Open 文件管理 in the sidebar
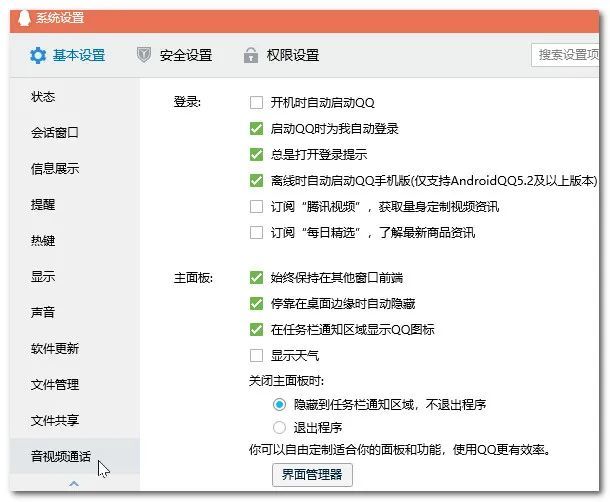The height and width of the screenshot is (502, 610). coord(55,384)
